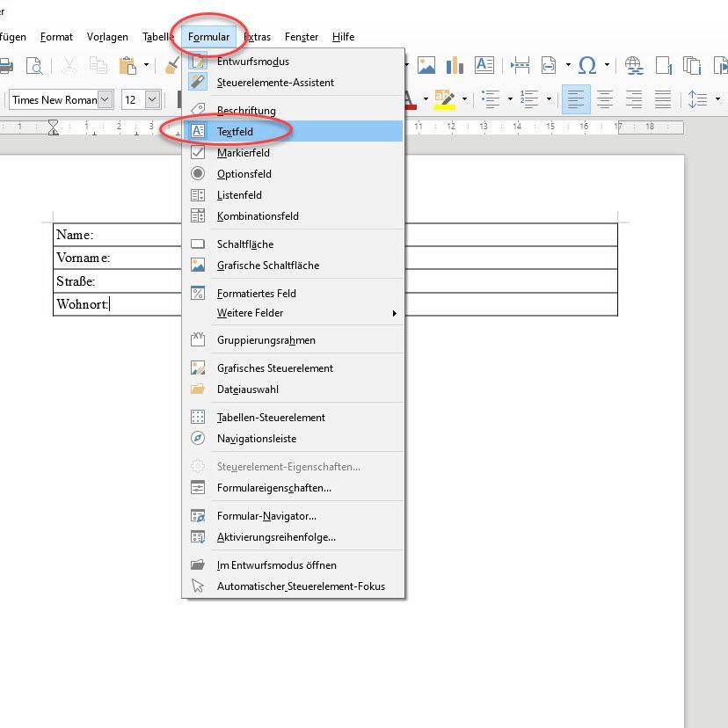Choose Navigationsleiste from the Formular menu
This screenshot has height=728, width=728.
click(x=293, y=438)
